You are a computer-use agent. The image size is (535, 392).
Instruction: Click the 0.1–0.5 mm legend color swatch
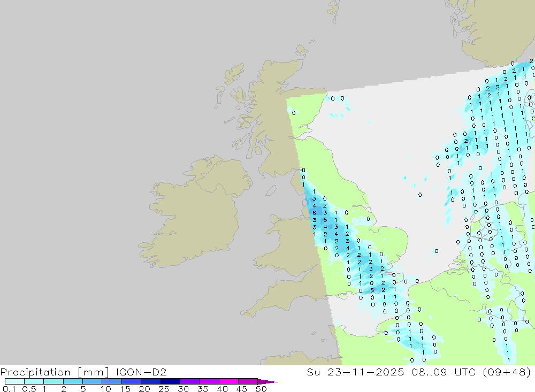[x=14, y=381]
